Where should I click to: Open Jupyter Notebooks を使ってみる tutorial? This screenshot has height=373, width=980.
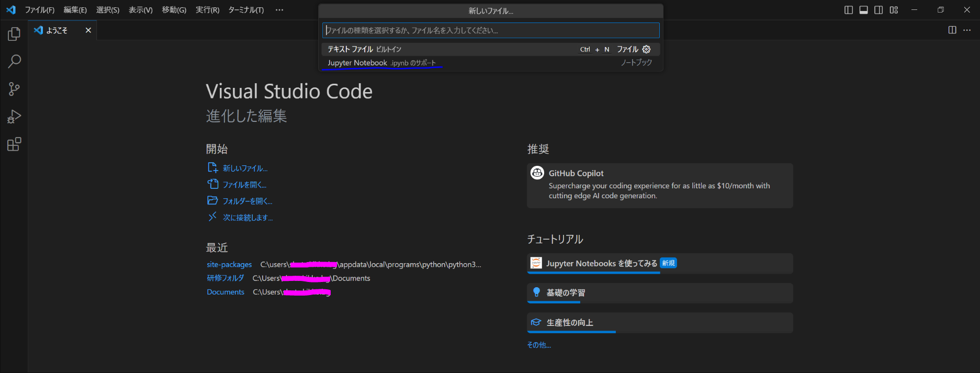660,263
